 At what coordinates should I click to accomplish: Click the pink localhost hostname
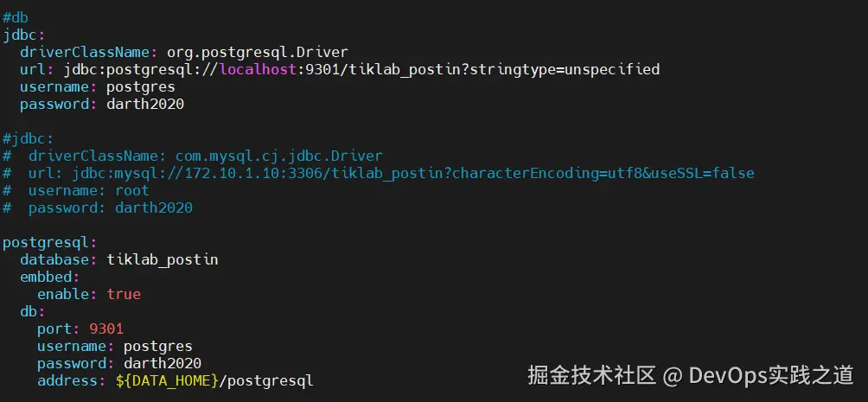pyautogui.click(x=257, y=69)
